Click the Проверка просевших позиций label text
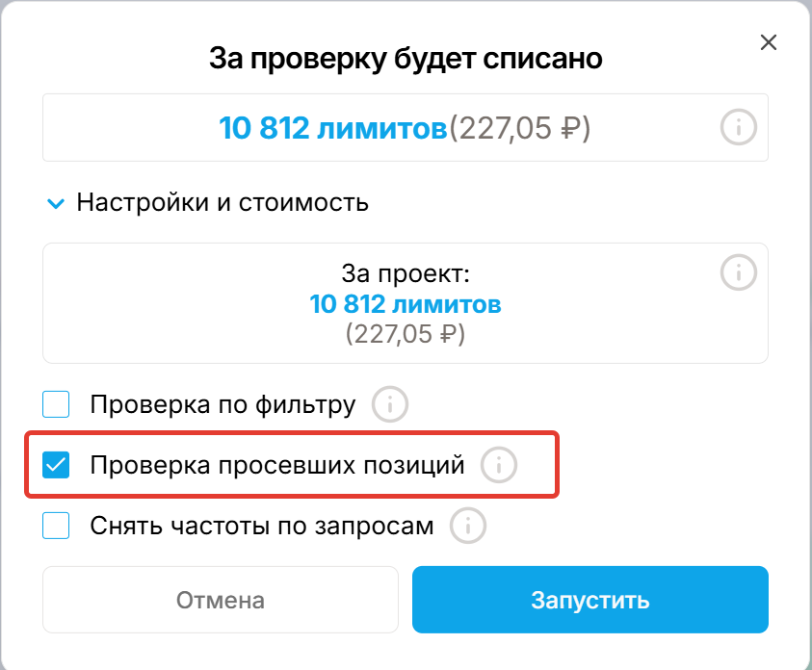The height and width of the screenshot is (670, 812). [x=277, y=466]
